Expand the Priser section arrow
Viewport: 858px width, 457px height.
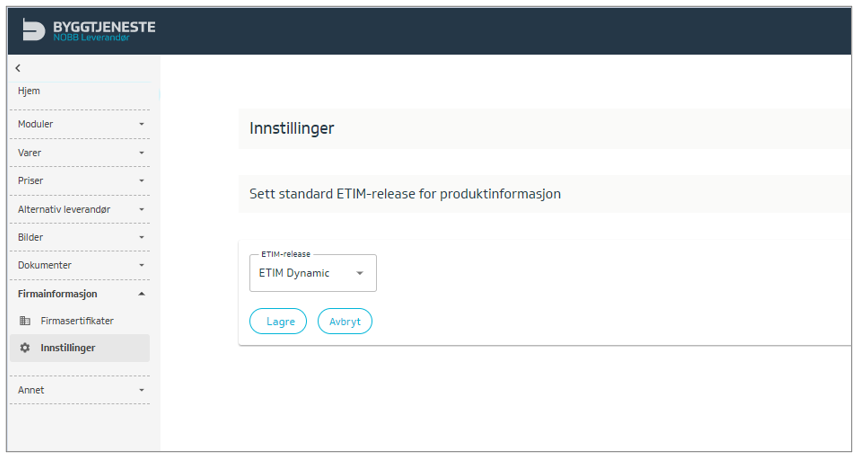141,181
